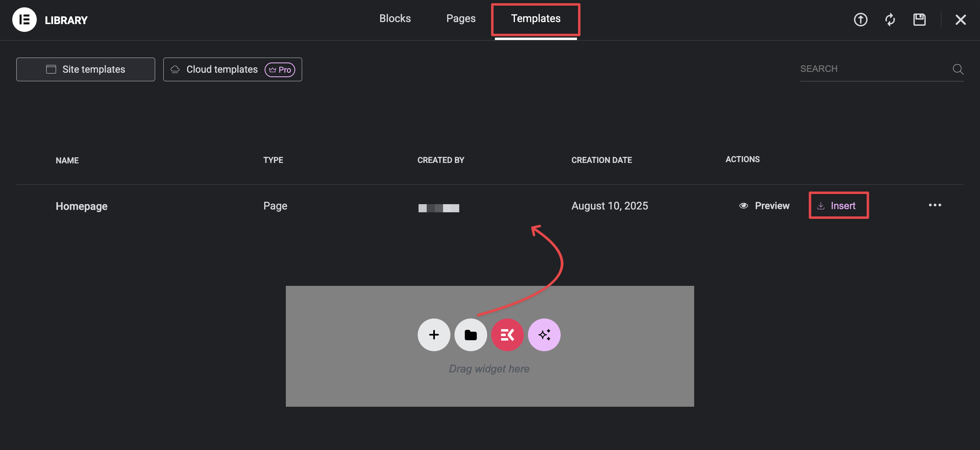Image resolution: width=980 pixels, height=450 pixels.
Task: Select the Templates tab
Action: (536, 18)
